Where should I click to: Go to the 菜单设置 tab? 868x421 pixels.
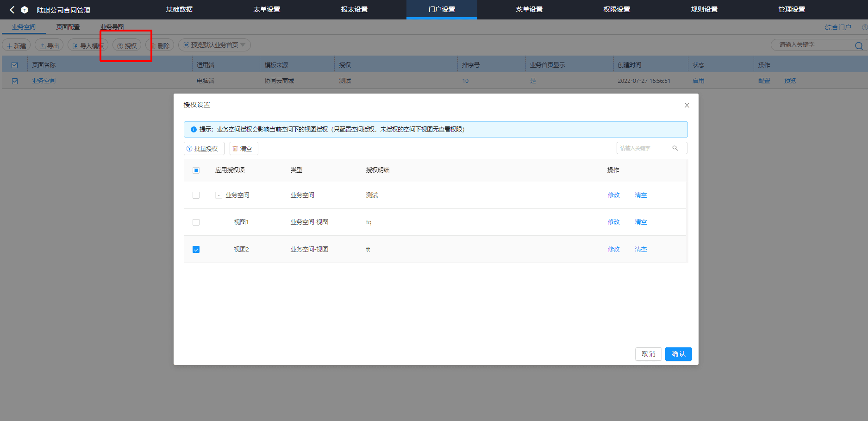(530, 9)
